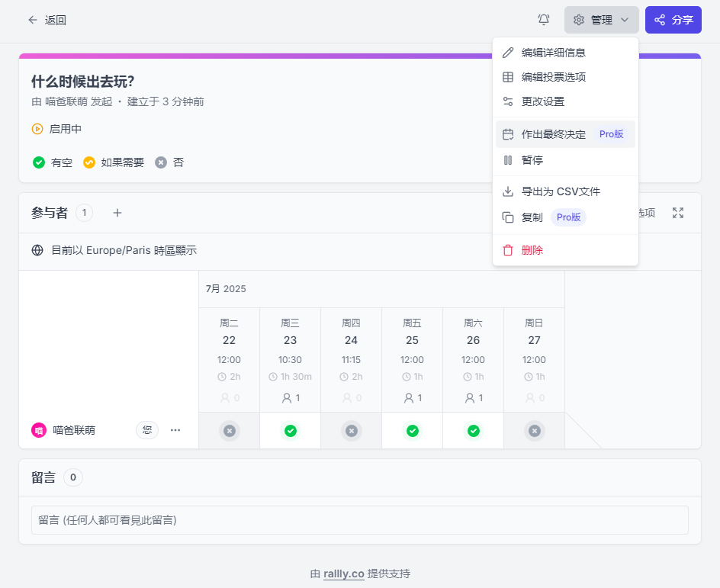Viewport: 720px width, 588px height.
Task: Click the participants count badge
Action: point(84,213)
